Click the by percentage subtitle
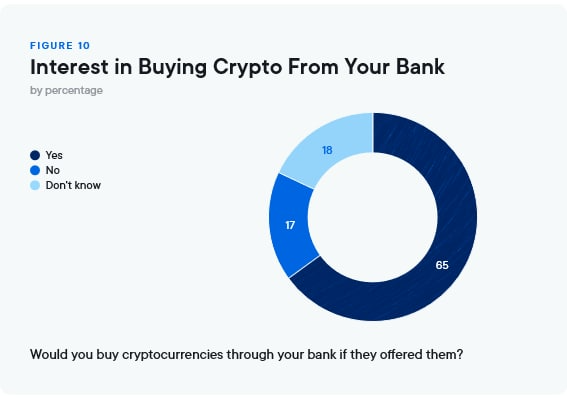Screen dimensions: 567x398 click(x=66, y=90)
